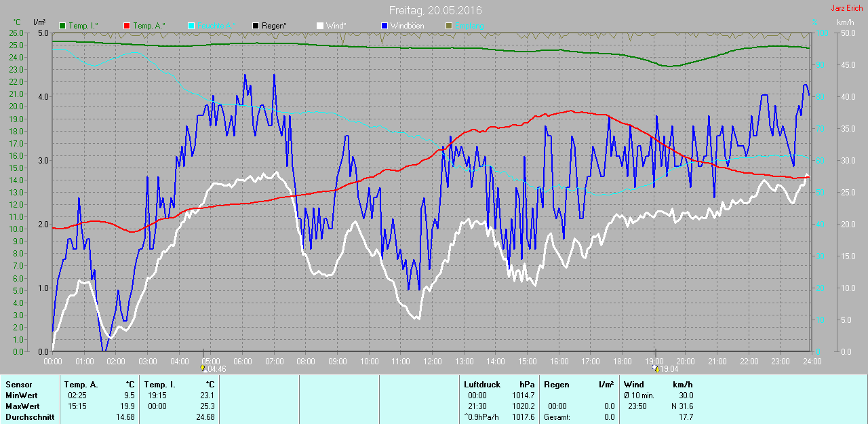
Task: Click the cyan humidity legend square
Action: (x=191, y=26)
